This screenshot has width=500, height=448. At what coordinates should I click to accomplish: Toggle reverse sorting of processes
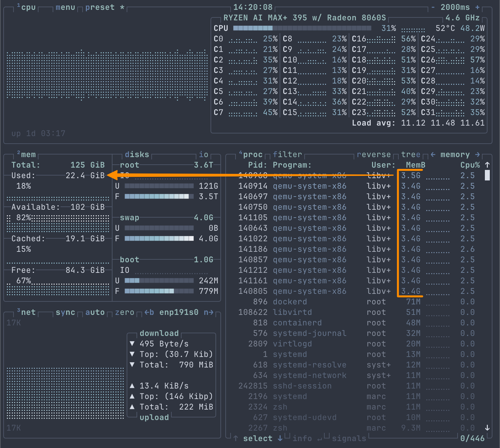[x=374, y=154]
